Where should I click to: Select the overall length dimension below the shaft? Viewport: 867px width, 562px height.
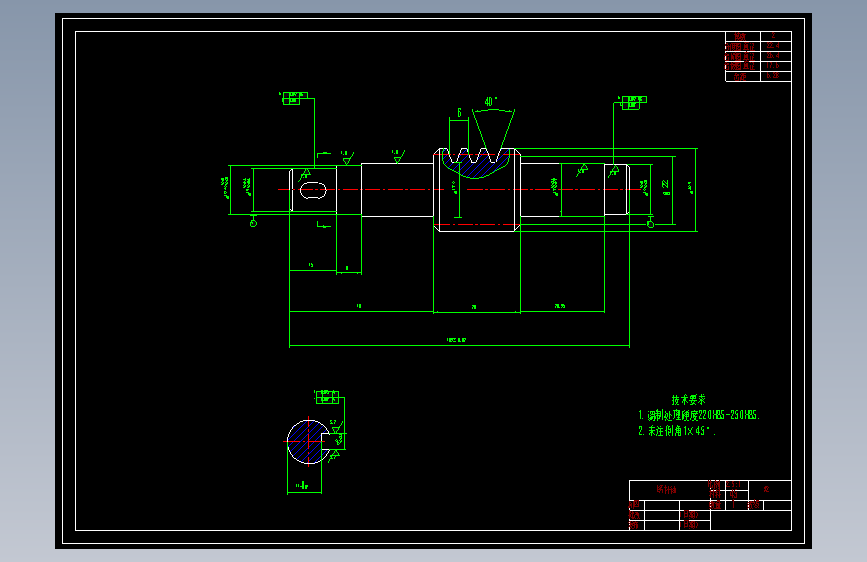point(456,340)
